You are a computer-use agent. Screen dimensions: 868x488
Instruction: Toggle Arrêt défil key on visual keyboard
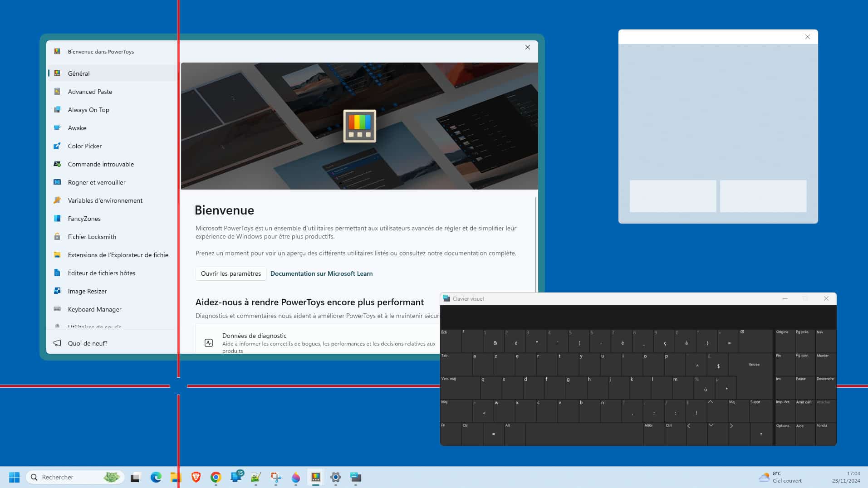pos(804,410)
